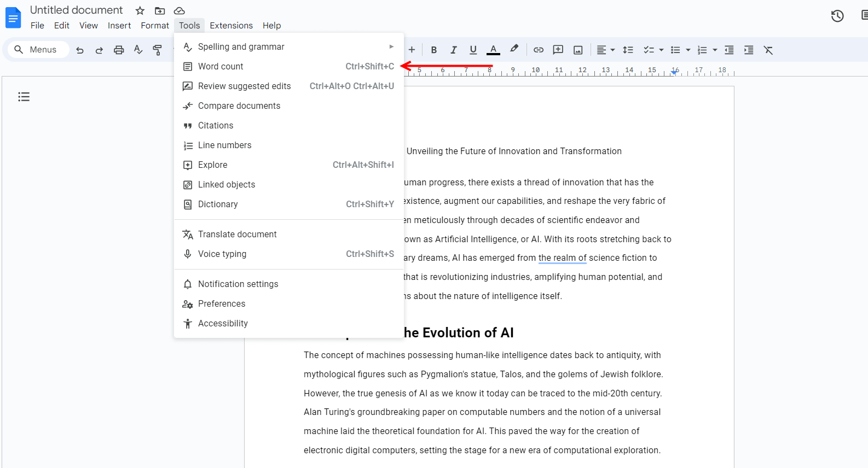Click the print icon
This screenshot has height=468, width=868.
coord(119,50)
